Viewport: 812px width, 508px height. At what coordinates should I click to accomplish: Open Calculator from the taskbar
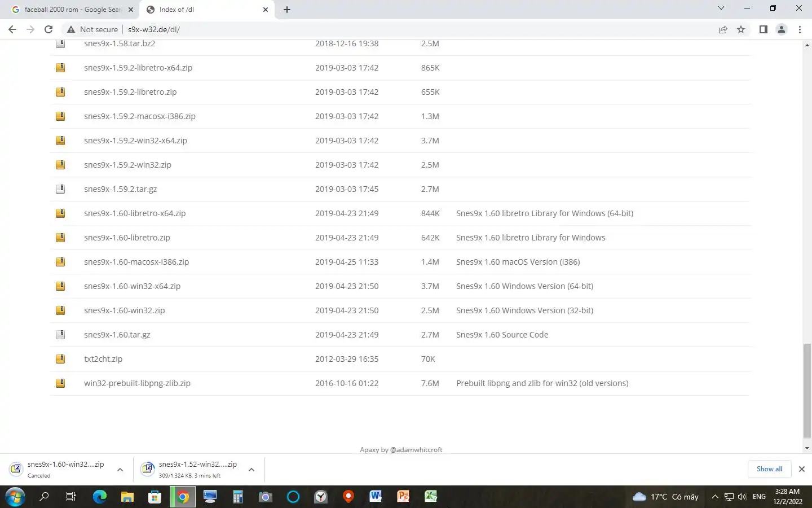click(237, 497)
